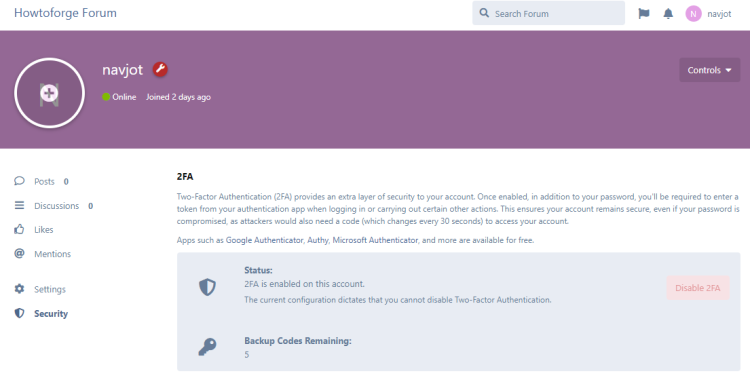This screenshot has width=750, height=382.
Task: Click the green Online status dot
Action: pyautogui.click(x=106, y=97)
